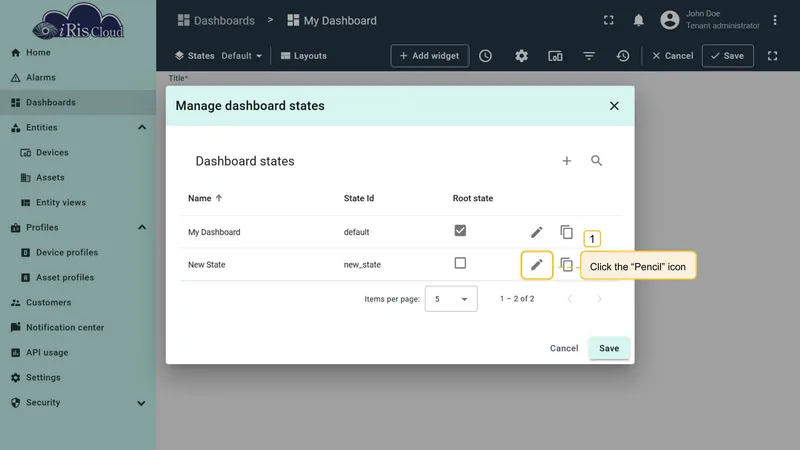Click the iRisCloud logo

78,21
